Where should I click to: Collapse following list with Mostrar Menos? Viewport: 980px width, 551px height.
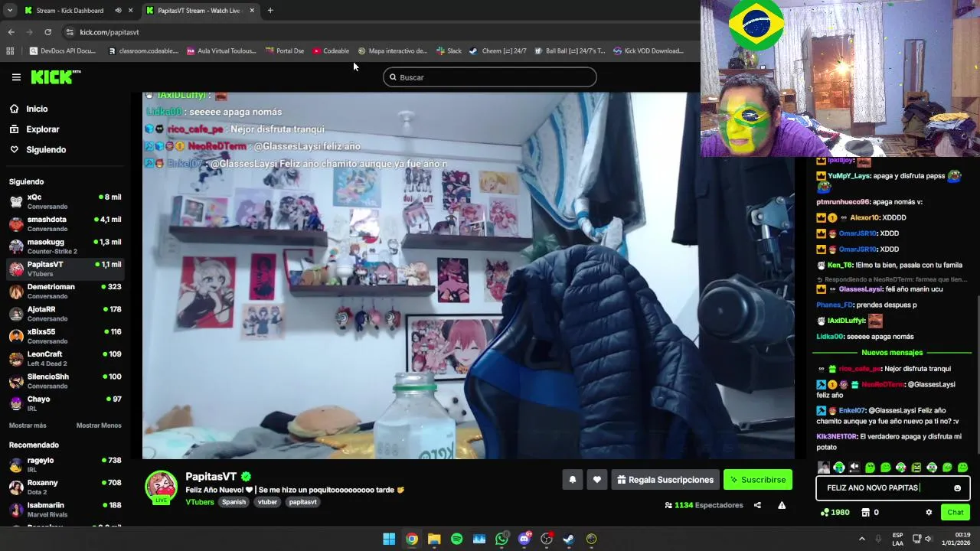tap(99, 425)
